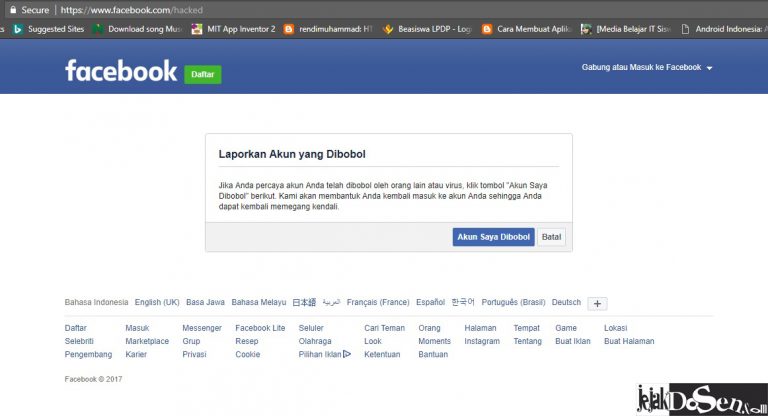The height and width of the screenshot is (416, 768).
Task: Click the secure padlock icon in address bar
Action: tap(13, 9)
